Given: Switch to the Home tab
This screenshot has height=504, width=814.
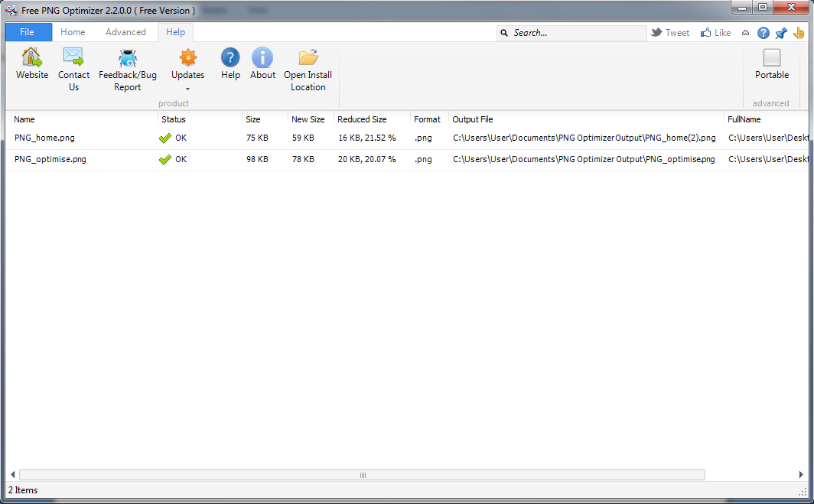Looking at the screenshot, I should click(x=73, y=32).
